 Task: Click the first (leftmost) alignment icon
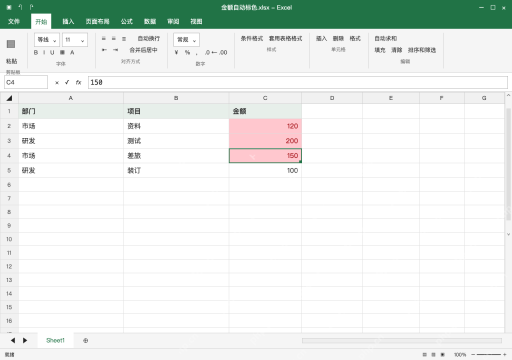click(104, 39)
